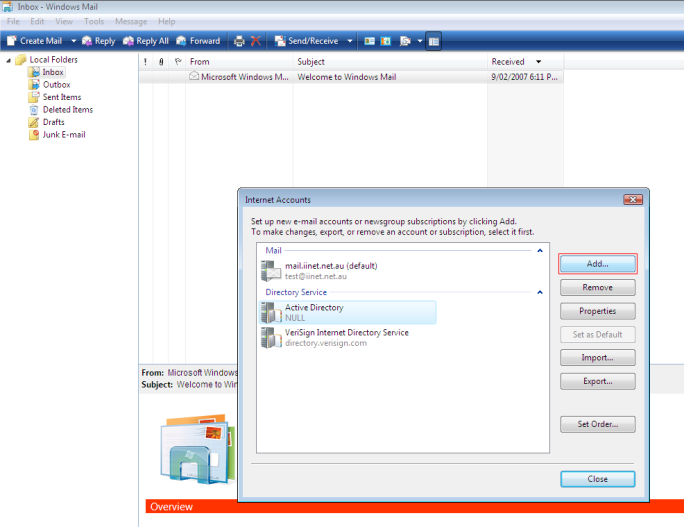Sort messages by From column

pyautogui.click(x=239, y=62)
